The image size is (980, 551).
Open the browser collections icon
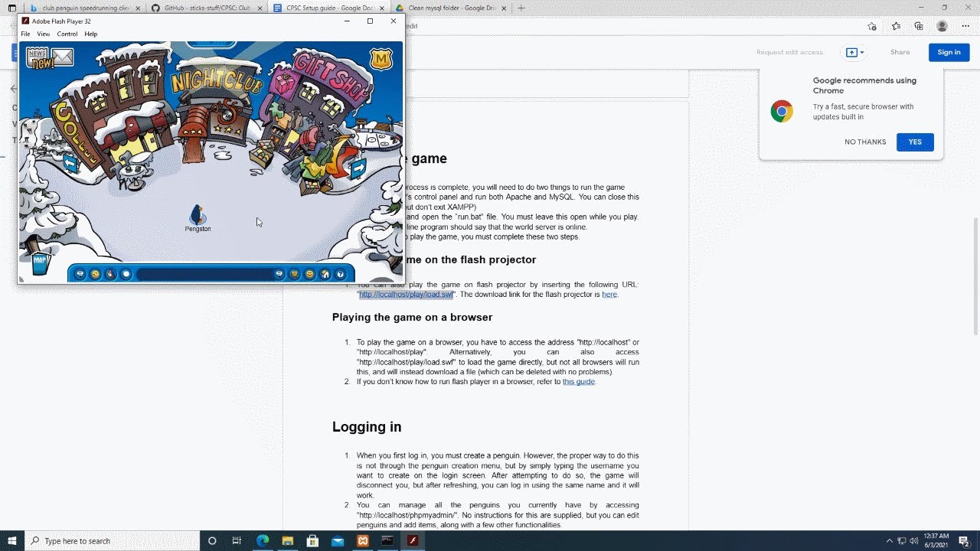coord(919,26)
